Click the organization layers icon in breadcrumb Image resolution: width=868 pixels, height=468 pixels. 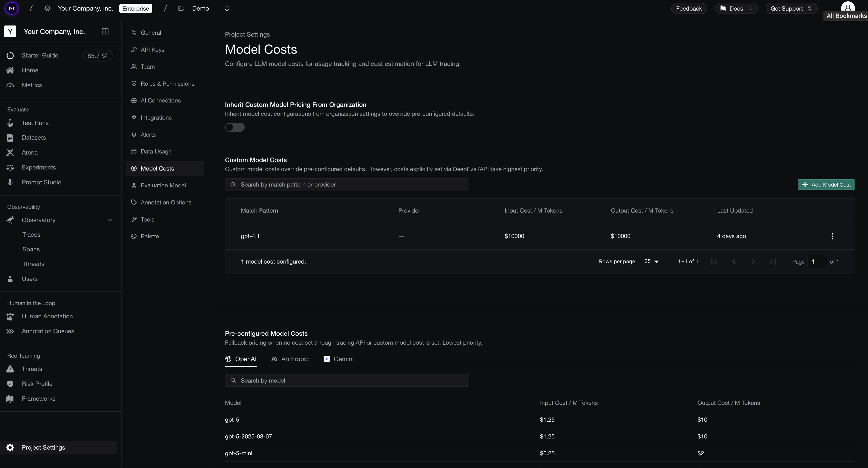tap(47, 8)
